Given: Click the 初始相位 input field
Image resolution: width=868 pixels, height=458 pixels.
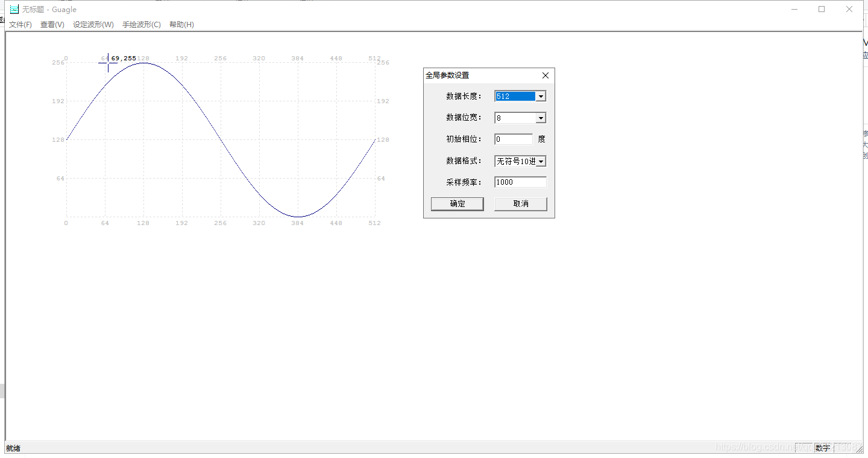Looking at the screenshot, I should tap(514, 139).
